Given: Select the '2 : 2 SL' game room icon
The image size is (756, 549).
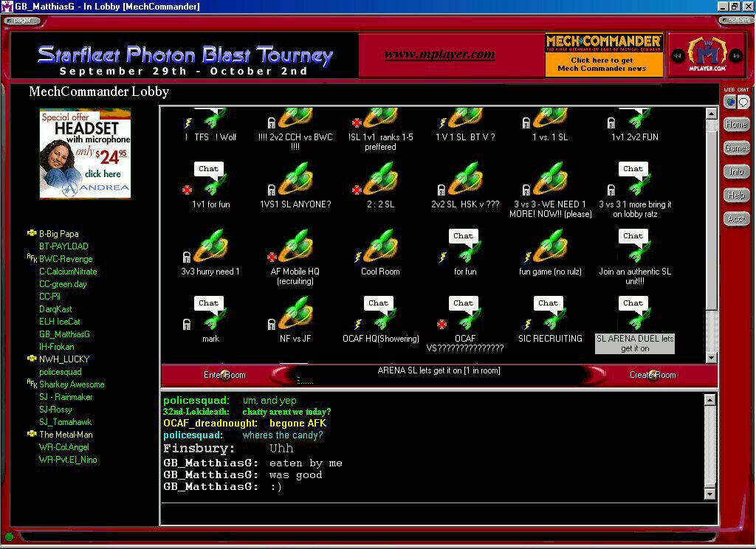Looking at the screenshot, I should click(380, 179).
